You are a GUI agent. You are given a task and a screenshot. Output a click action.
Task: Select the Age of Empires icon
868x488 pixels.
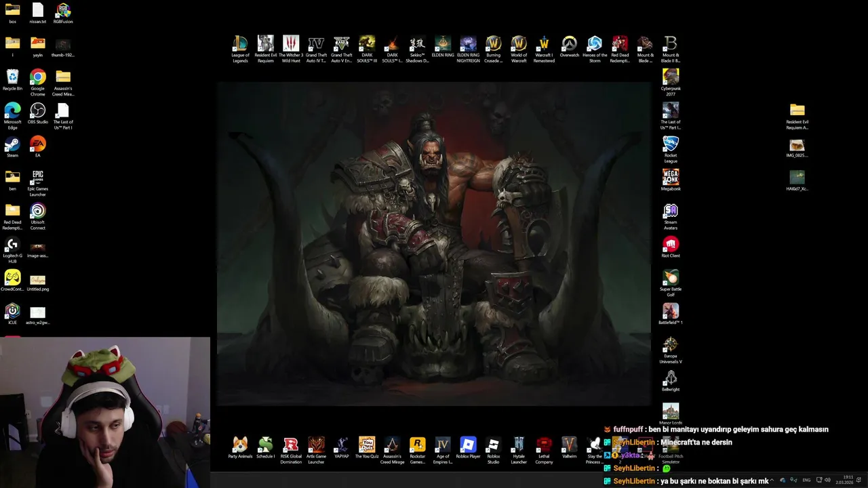pos(443,450)
